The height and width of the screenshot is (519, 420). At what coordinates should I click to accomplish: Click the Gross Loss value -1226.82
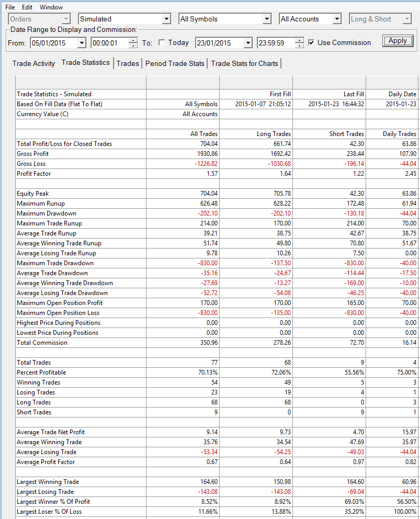(206, 164)
